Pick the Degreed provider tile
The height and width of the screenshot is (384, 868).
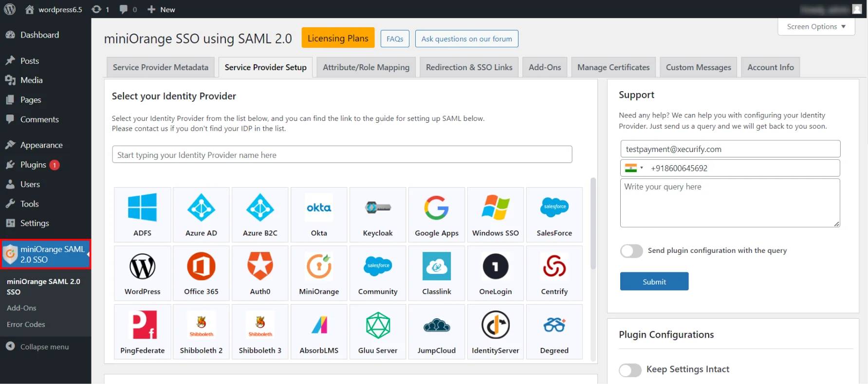click(x=554, y=332)
